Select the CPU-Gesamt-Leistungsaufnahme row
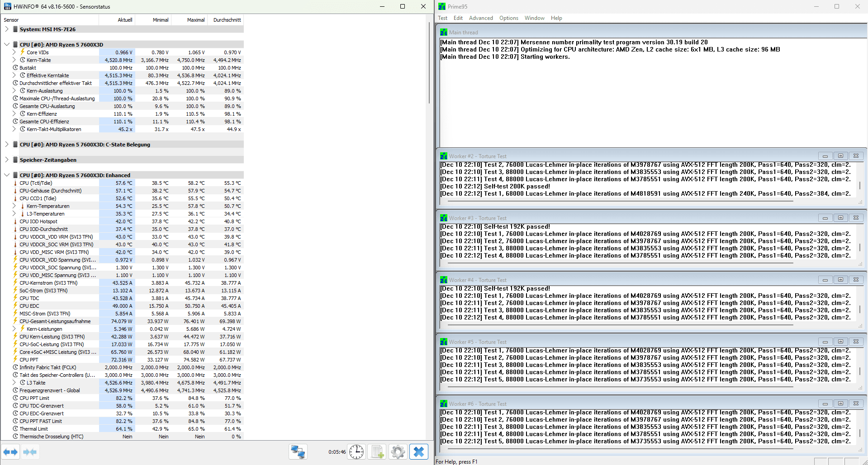This screenshot has height=465, width=868. click(x=122, y=321)
